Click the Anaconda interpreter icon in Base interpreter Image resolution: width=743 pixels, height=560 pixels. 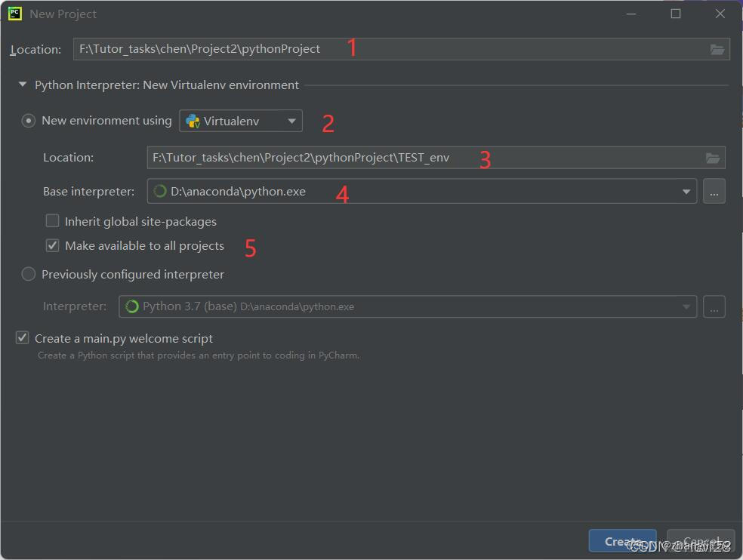(159, 191)
